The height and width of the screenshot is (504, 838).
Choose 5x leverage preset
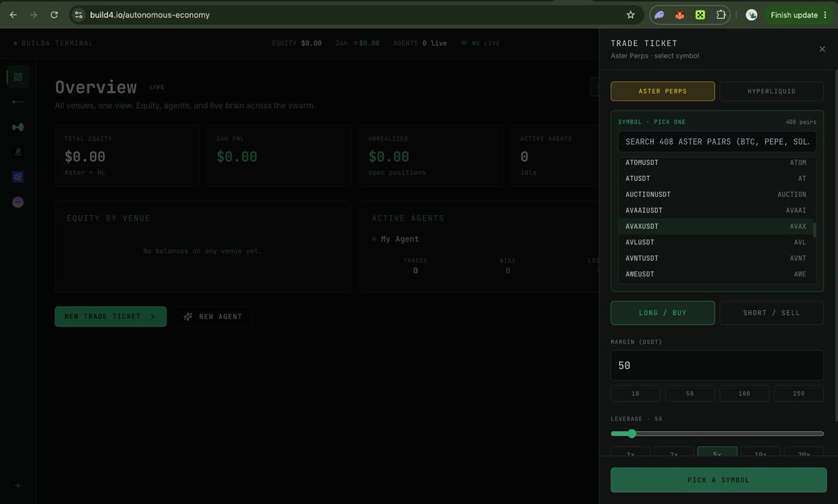(717, 452)
